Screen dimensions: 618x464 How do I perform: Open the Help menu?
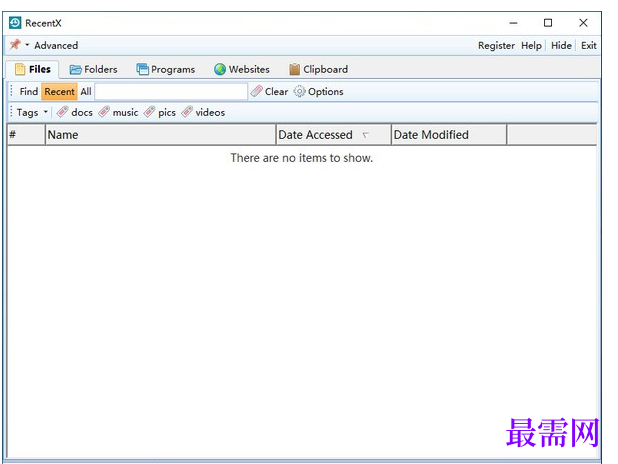tap(531, 46)
